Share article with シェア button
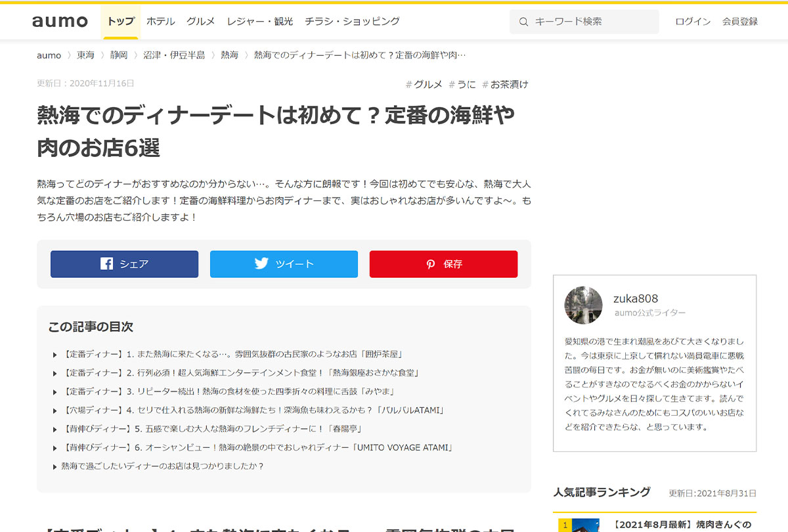Image resolution: width=788 pixels, height=532 pixels. click(124, 264)
